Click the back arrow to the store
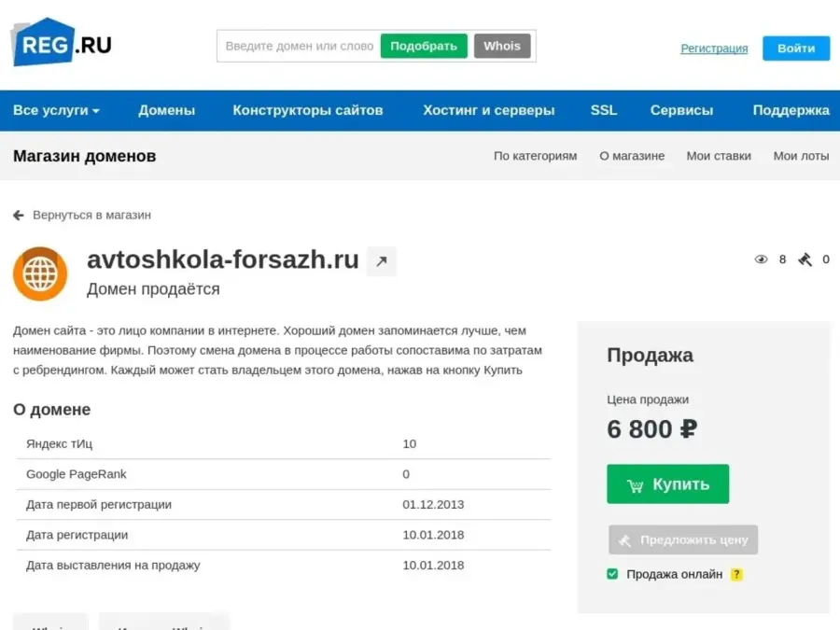 point(19,215)
